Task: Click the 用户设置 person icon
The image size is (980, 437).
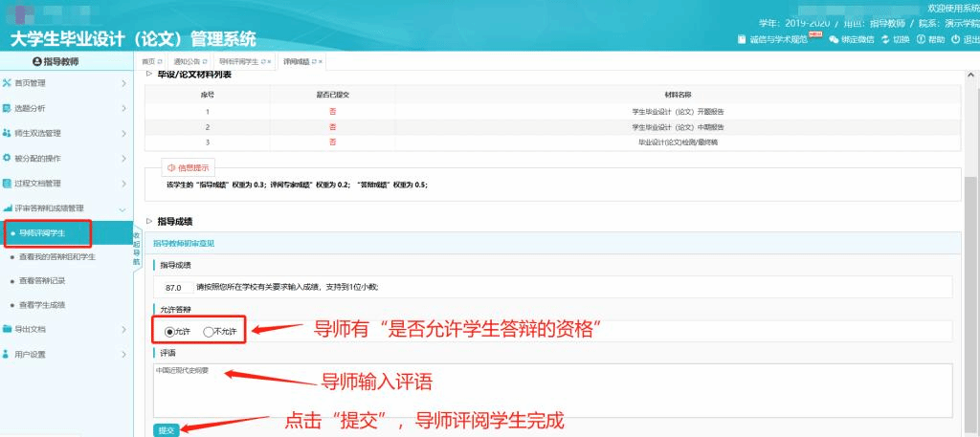Action: pyautogui.click(x=8, y=354)
